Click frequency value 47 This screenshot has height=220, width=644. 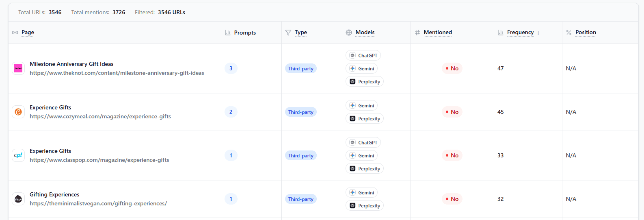coord(501,68)
